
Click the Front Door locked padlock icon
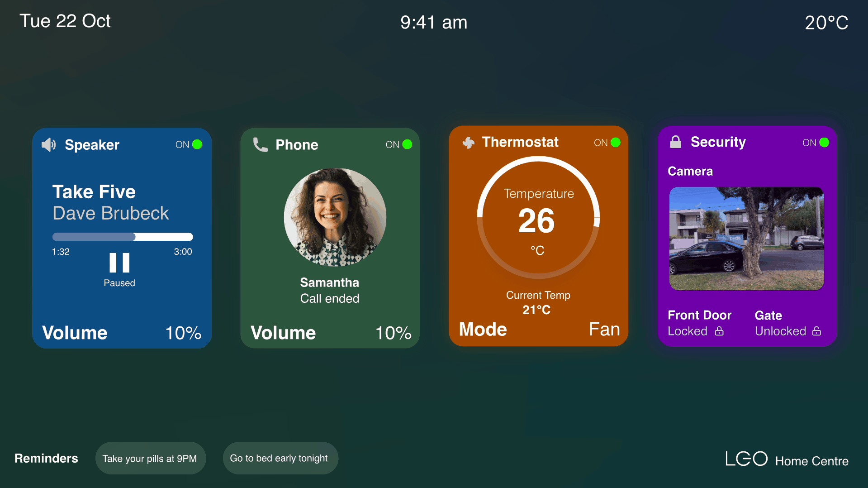pos(719,331)
